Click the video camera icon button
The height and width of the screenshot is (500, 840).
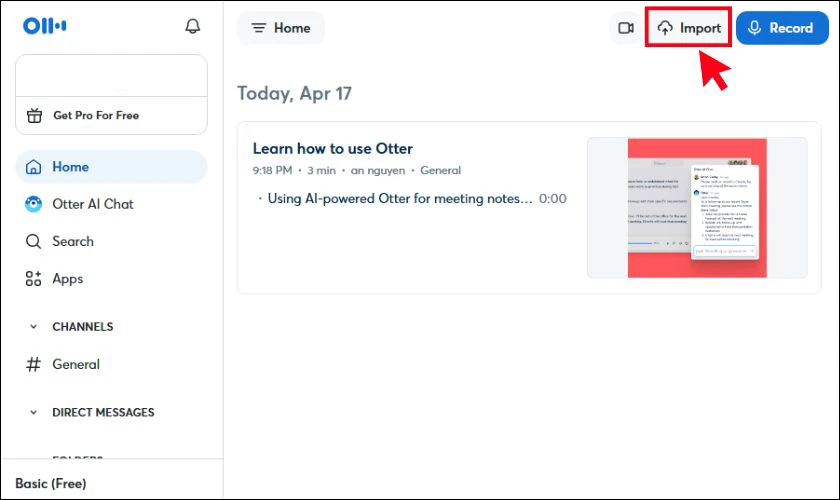click(x=626, y=28)
